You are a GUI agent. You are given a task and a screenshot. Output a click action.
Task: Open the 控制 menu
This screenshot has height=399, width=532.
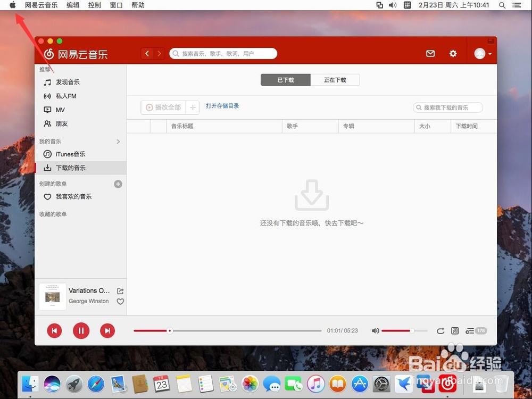tap(95, 5)
